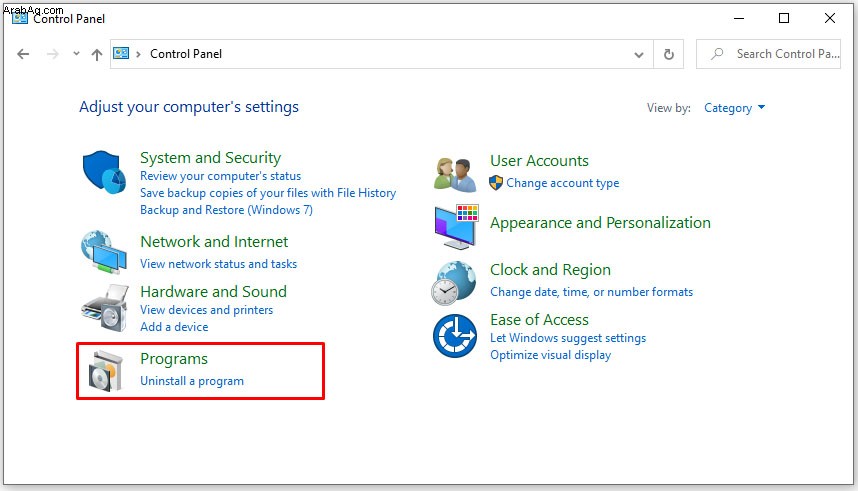
Task: Open the Clock and Region globe icon
Action: [453, 283]
